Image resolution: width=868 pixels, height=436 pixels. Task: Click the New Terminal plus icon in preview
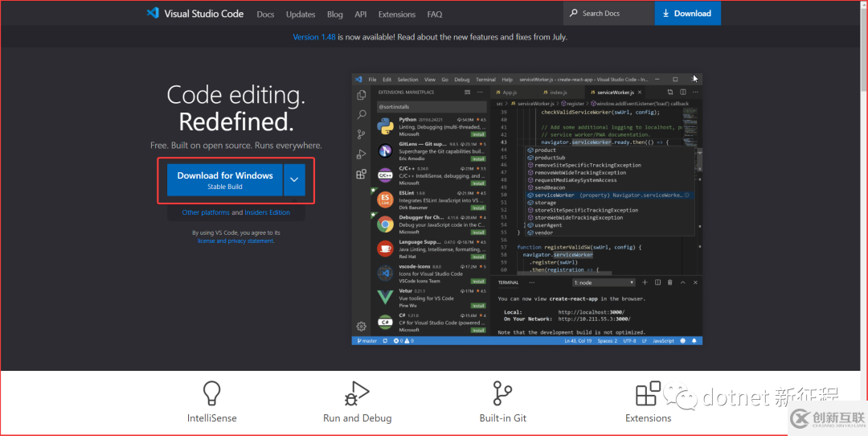645,282
